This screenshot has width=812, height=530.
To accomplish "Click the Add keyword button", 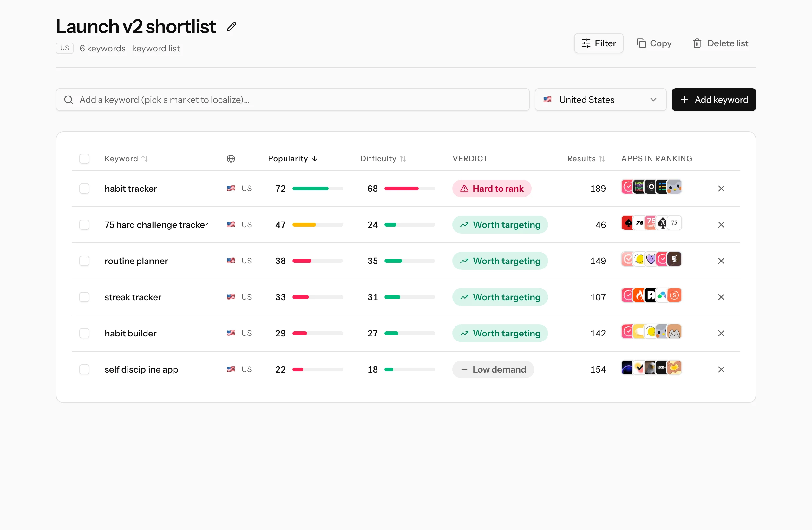I will point(714,100).
